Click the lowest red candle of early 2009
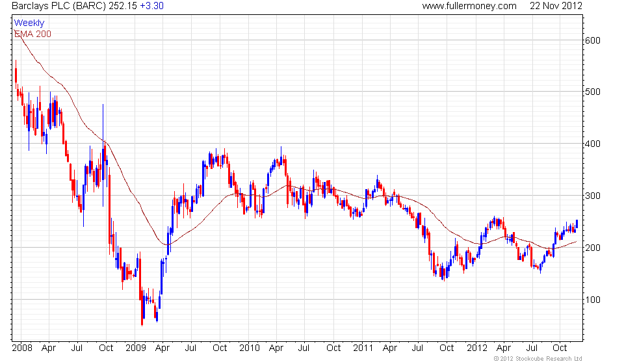 (x=142, y=305)
